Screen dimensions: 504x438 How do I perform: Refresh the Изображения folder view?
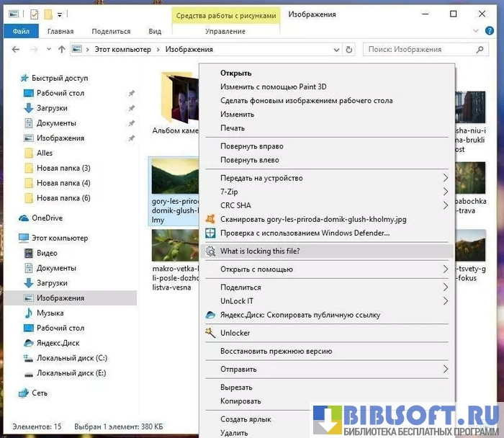(x=349, y=50)
